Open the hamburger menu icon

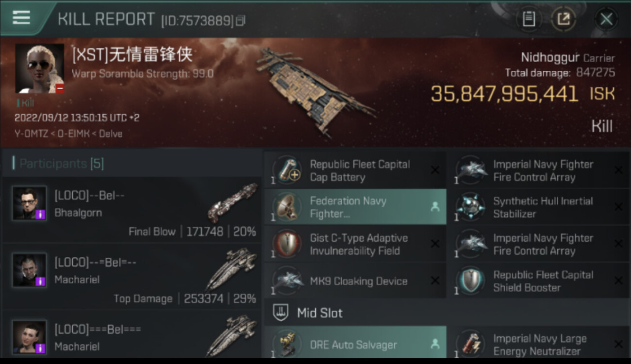pyautogui.click(x=21, y=17)
